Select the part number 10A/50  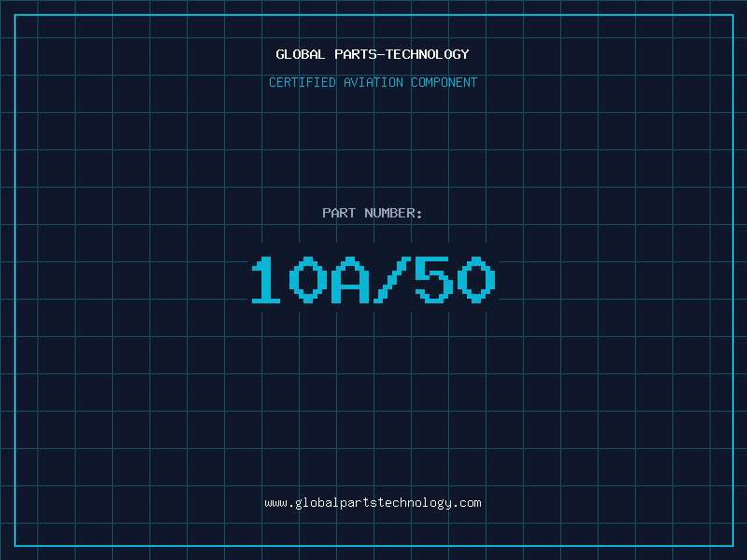[373, 280]
